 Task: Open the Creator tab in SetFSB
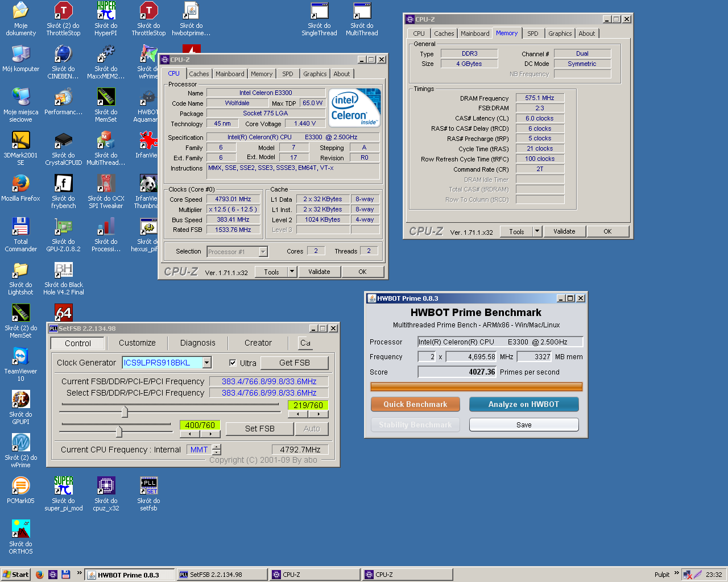coord(258,343)
